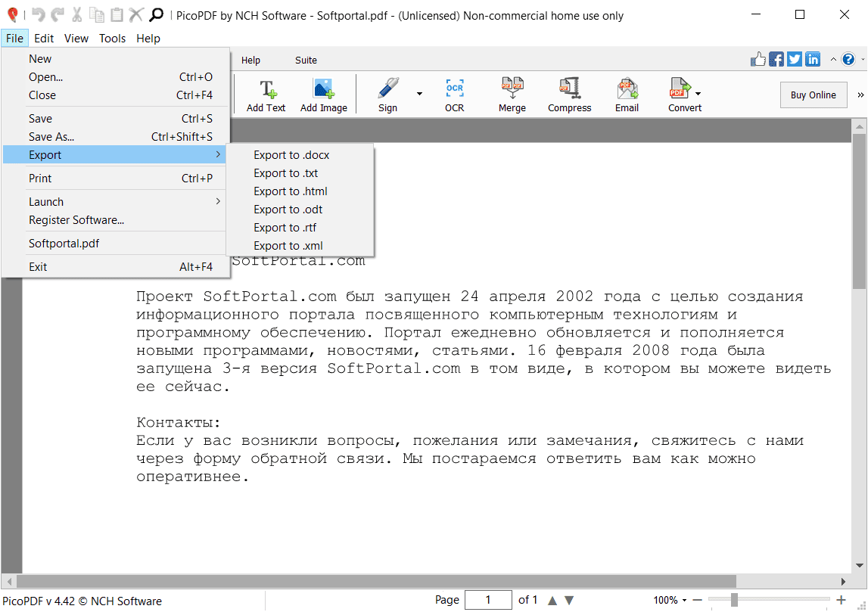The height and width of the screenshot is (612, 868).
Task: Zoom in with the plus button
Action: (841, 600)
